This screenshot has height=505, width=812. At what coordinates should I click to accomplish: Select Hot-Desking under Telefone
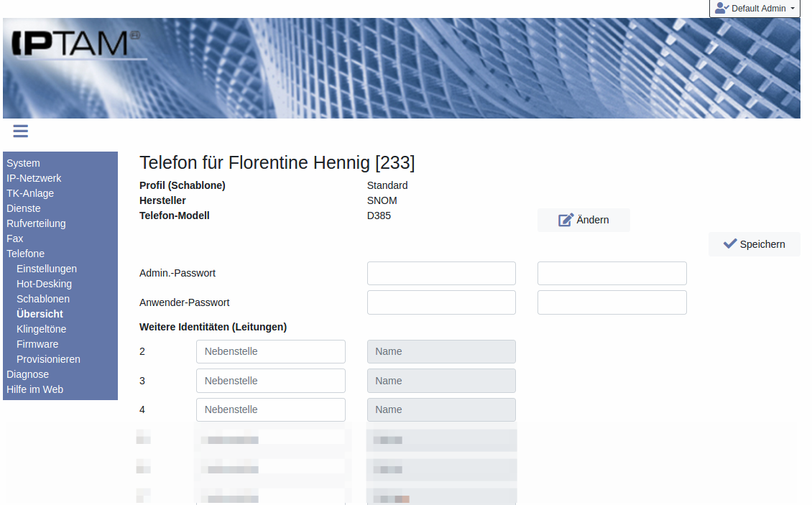pos(44,284)
